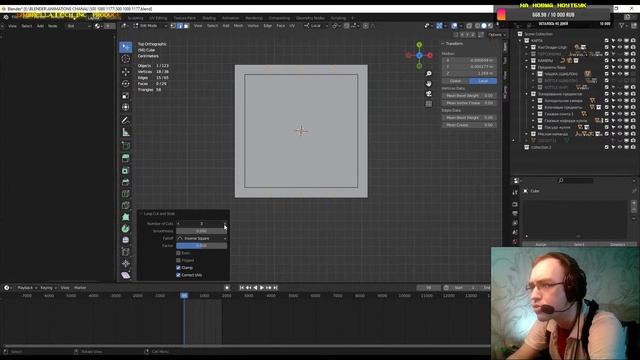Image resolution: width=640 pixels, height=360 pixels.
Task: Click the viewport zoom magnifier icon
Action: click(x=429, y=73)
